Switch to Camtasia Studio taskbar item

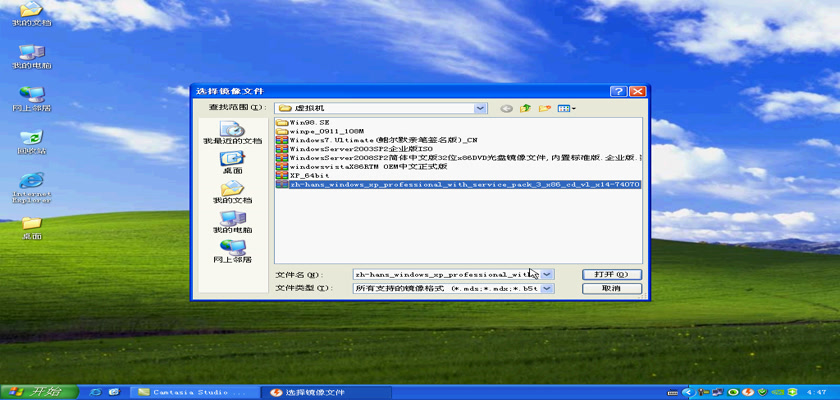[x=190, y=391]
